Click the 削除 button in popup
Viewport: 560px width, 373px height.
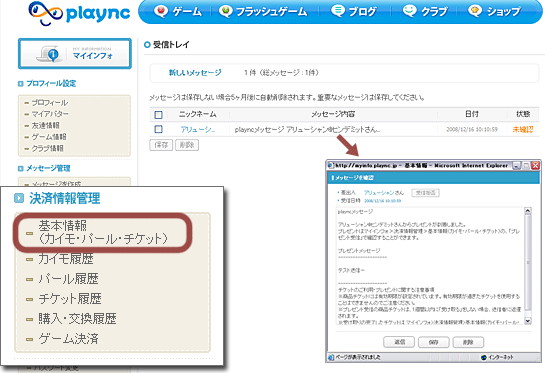click(468, 342)
